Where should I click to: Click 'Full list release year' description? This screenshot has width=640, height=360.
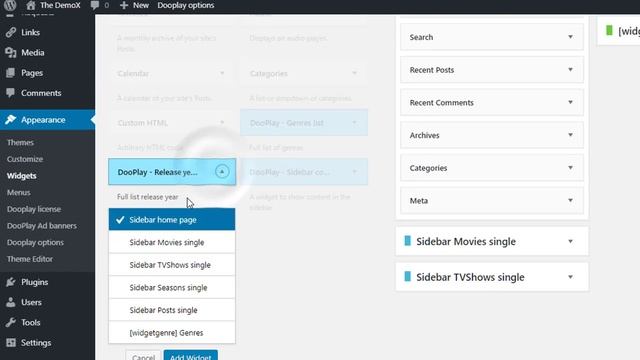point(148,197)
